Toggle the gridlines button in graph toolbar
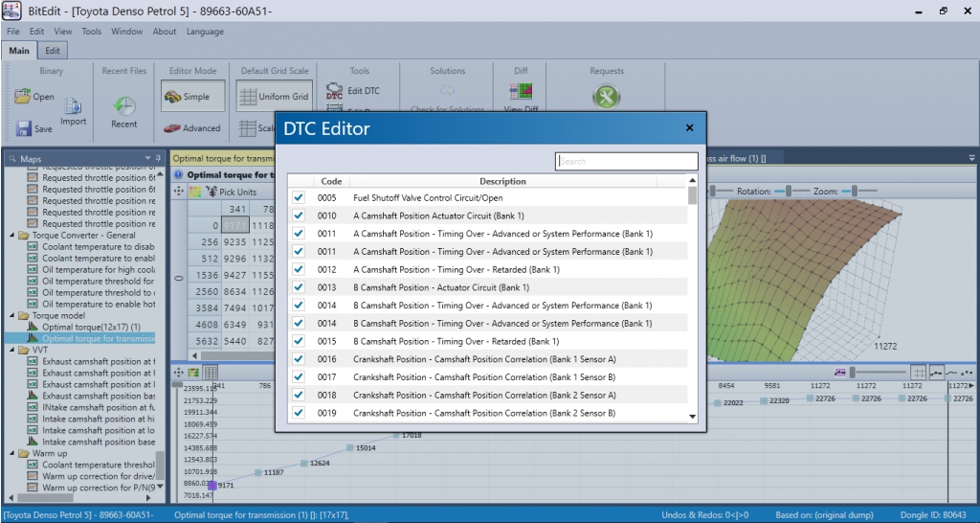This screenshot has height=523, width=980. click(918, 373)
